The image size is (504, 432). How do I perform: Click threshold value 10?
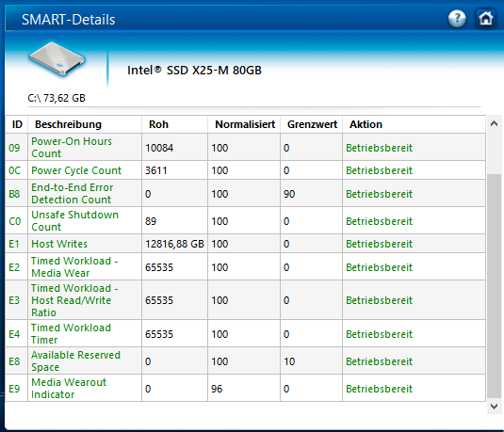click(x=289, y=361)
